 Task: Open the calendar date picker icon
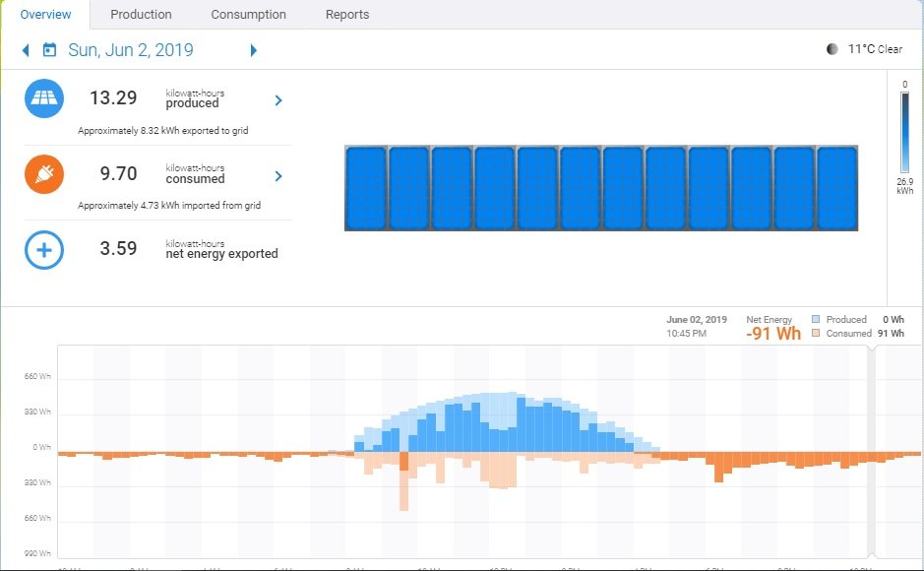49,50
